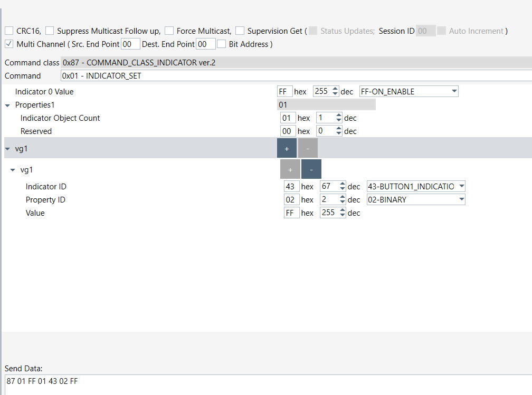Click inside the Send Data field

[x=158, y=381]
